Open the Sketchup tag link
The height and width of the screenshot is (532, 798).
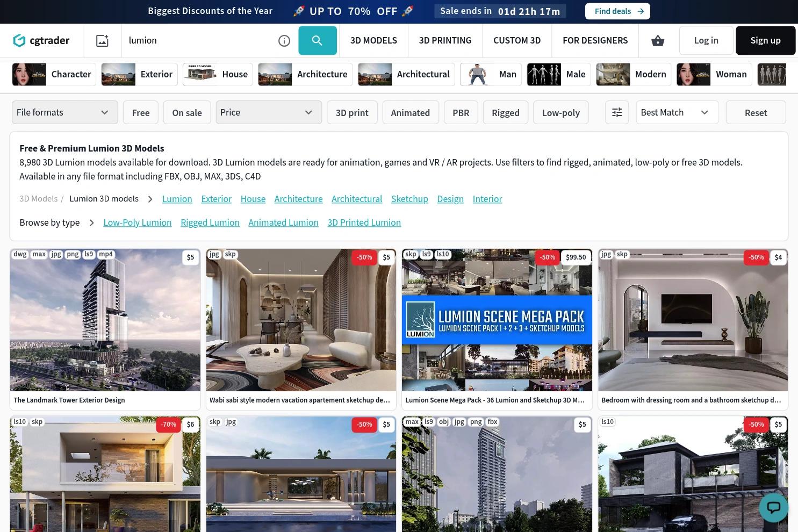[x=409, y=199]
